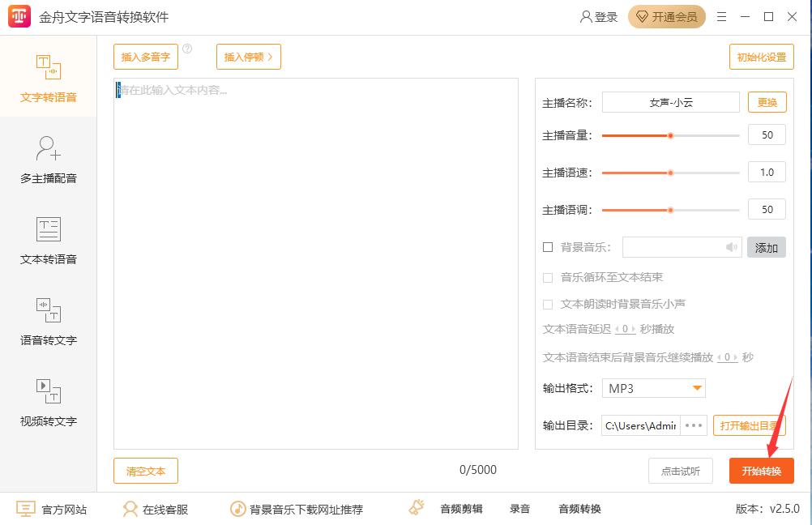Screen dimensions: 812x525
Task: Enable the 背景音乐 checkbox
Action: click(548, 247)
